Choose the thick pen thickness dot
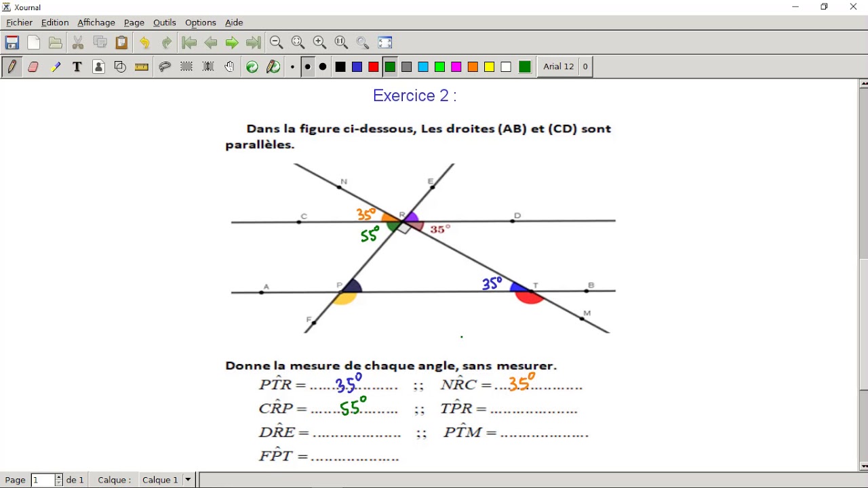 [323, 66]
